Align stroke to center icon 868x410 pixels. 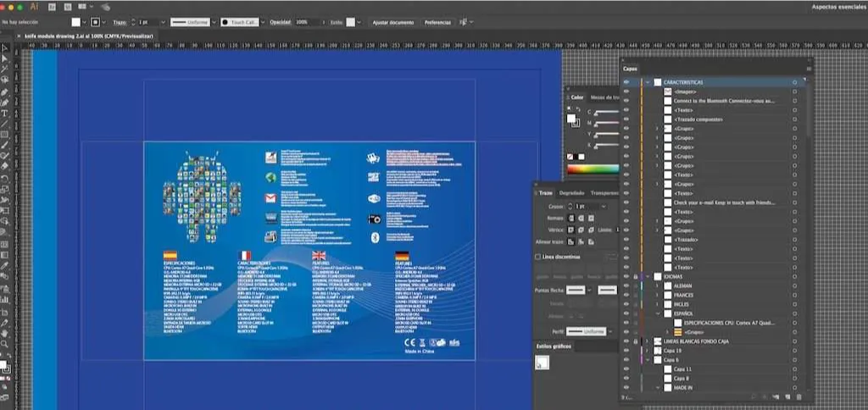(x=571, y=241)
